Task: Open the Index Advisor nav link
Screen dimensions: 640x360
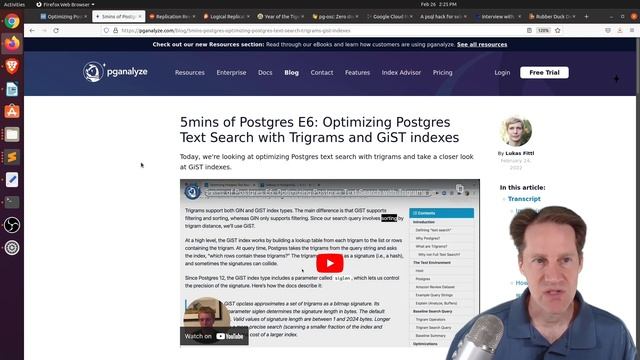Action: (x=401, y=72)
